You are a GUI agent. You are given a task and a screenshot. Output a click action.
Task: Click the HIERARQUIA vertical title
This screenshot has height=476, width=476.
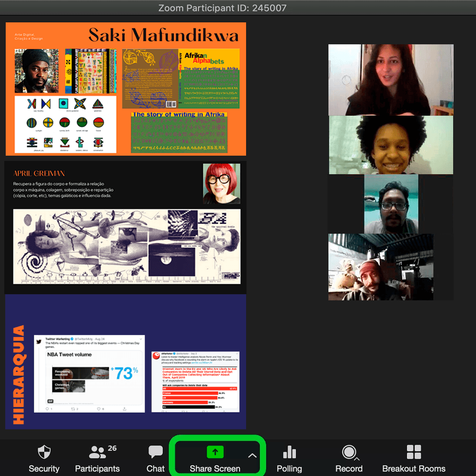point(19,375)
